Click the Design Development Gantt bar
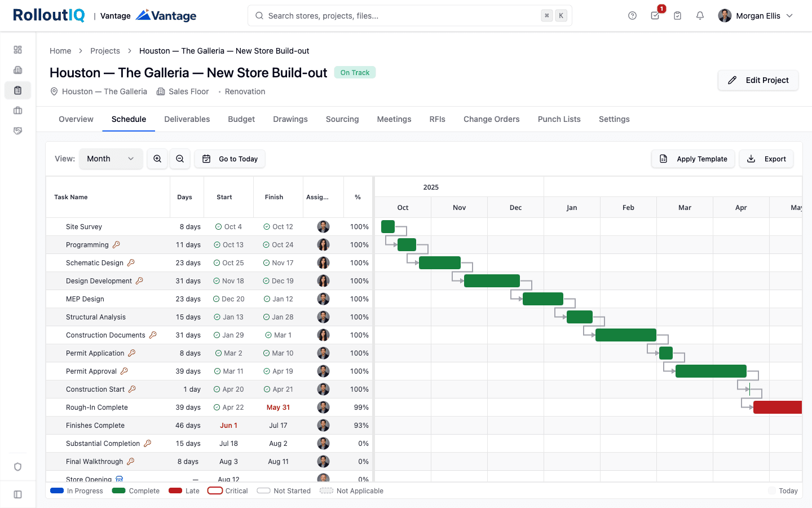The image size is (812, 508). click(492, 281)
